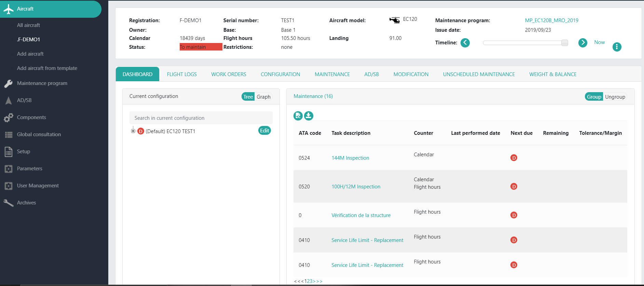This screenshot has width=644, height=286.
Task: Click the Next due column header
Action: 521,133
